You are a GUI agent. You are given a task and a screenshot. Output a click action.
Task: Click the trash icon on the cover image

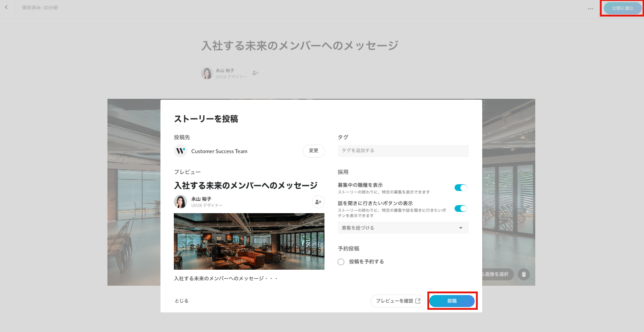coord(524,274)
